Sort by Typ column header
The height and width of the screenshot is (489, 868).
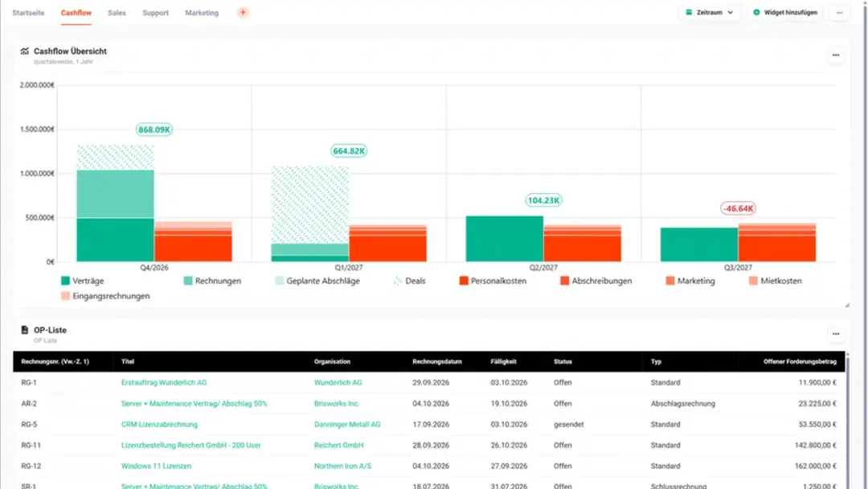656,362
